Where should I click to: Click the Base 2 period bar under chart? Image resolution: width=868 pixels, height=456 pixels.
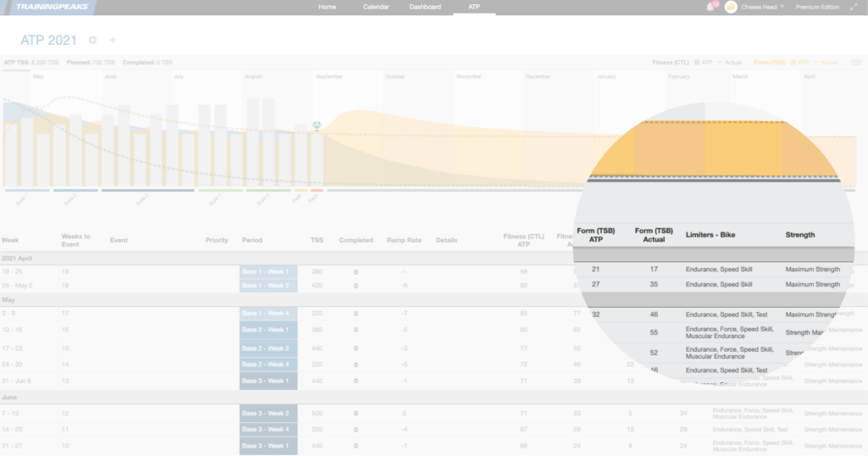77,191
